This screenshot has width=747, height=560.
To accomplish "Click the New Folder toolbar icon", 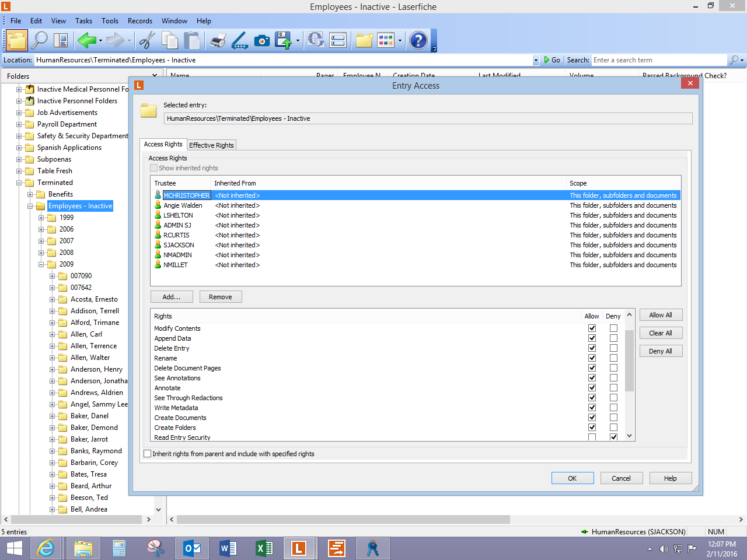I will click(364, 40).
